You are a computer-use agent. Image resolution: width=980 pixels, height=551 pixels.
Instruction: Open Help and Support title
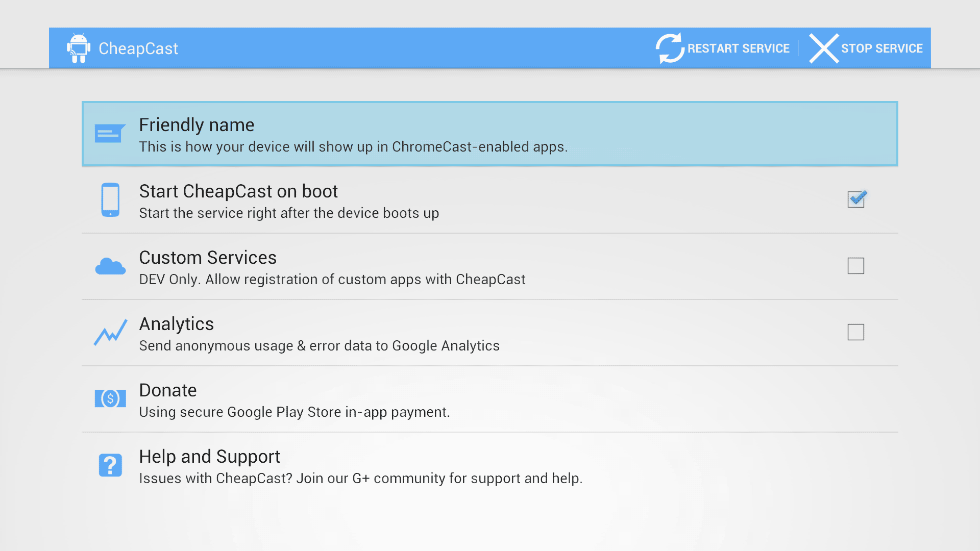coord(210,457)
